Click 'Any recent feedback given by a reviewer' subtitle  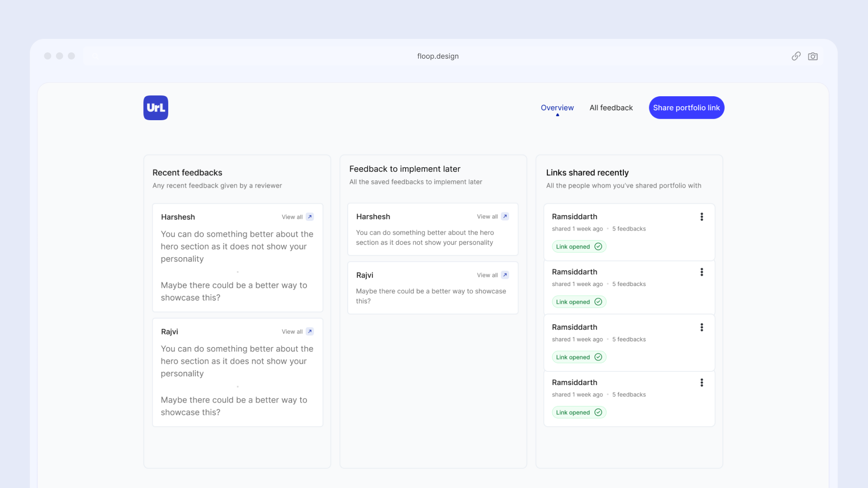(x=217, y=186)
